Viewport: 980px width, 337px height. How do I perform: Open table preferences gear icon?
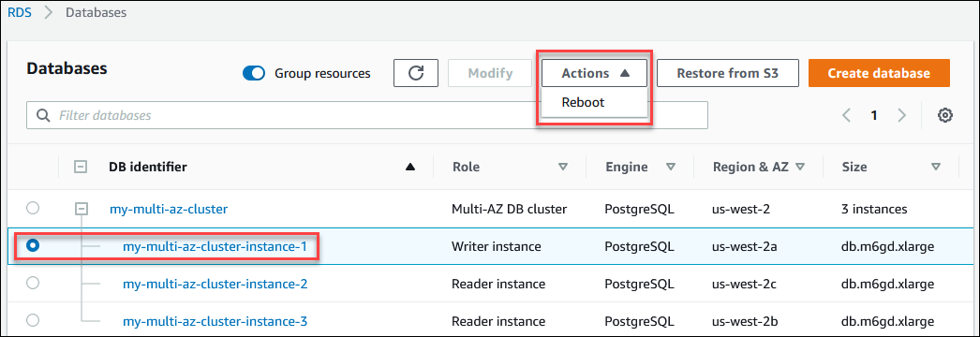(945, 115)
